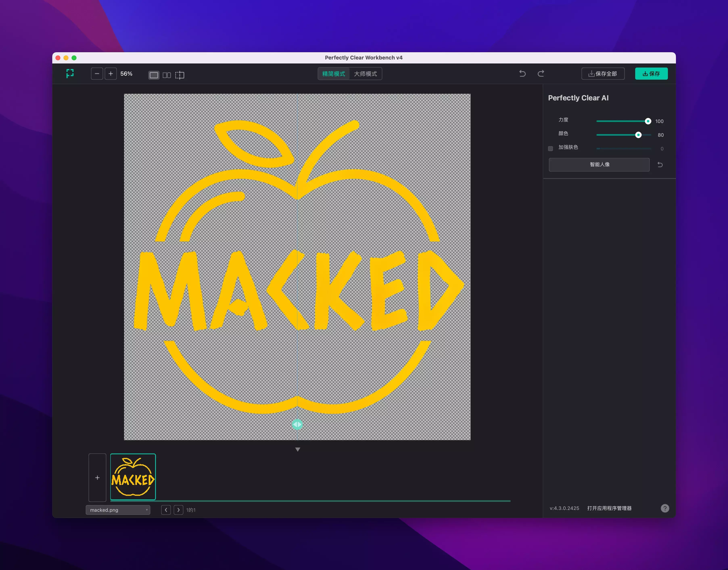Redo the last adjustment
Image resolution: width=728 pixels, height=570 pixels.
541,74
